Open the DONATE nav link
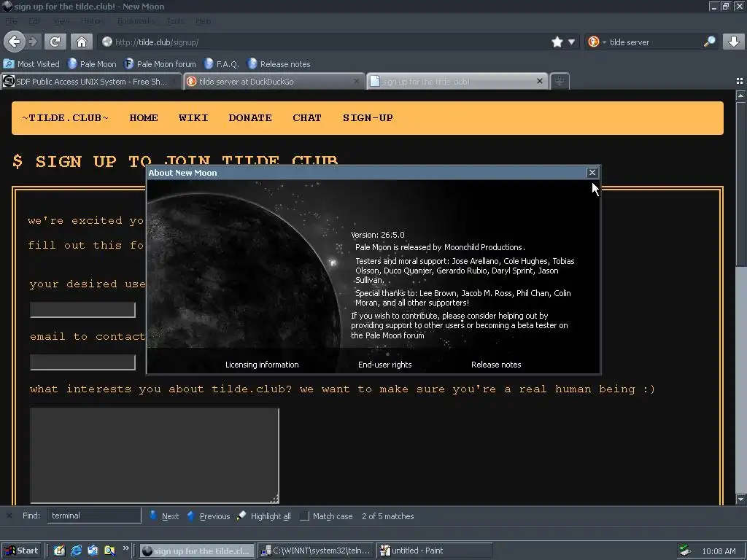 250,117
